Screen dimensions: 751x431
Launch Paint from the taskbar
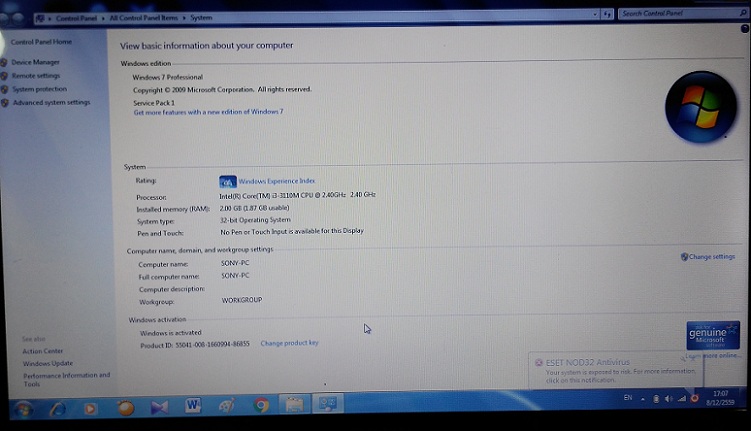pos(227,405)
